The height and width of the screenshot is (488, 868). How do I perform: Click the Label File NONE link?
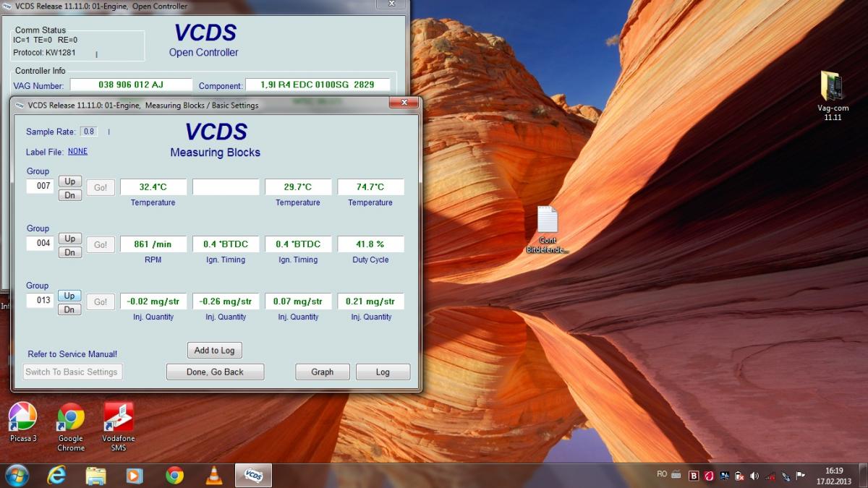tap(77, 152)
